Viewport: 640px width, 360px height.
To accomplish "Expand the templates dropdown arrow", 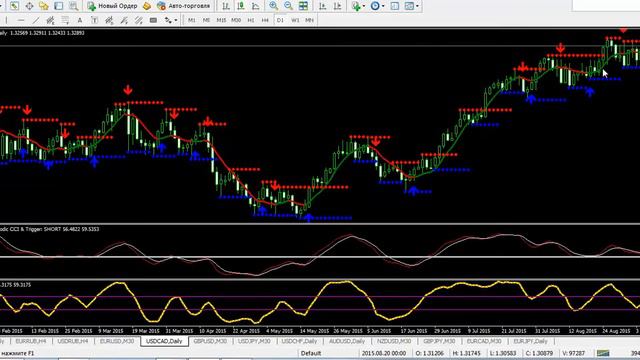I will click(x=417, y=6).
